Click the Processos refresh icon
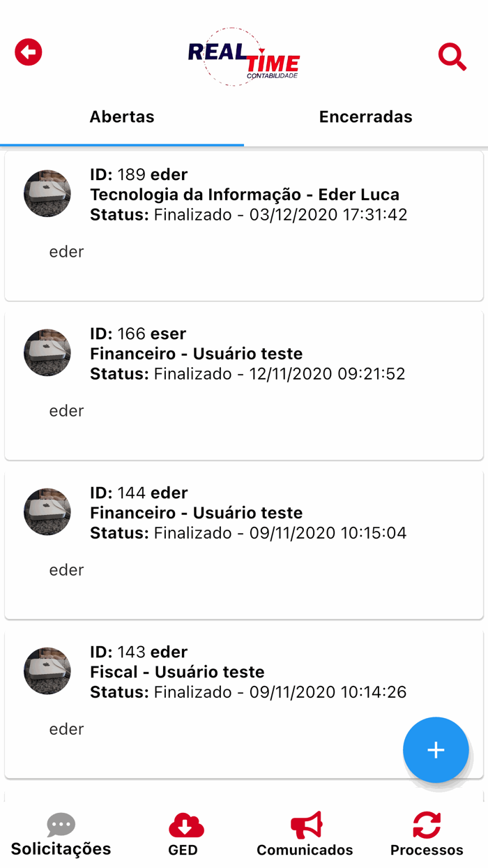Viewport: 488px width, 868px height. coord(426,824)
